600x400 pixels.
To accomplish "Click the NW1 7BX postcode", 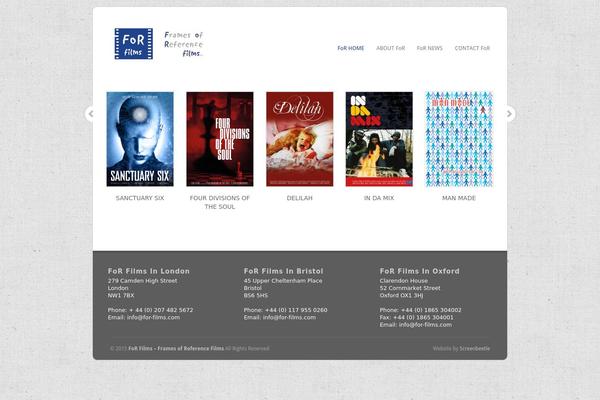I will (x=121, y=296).
